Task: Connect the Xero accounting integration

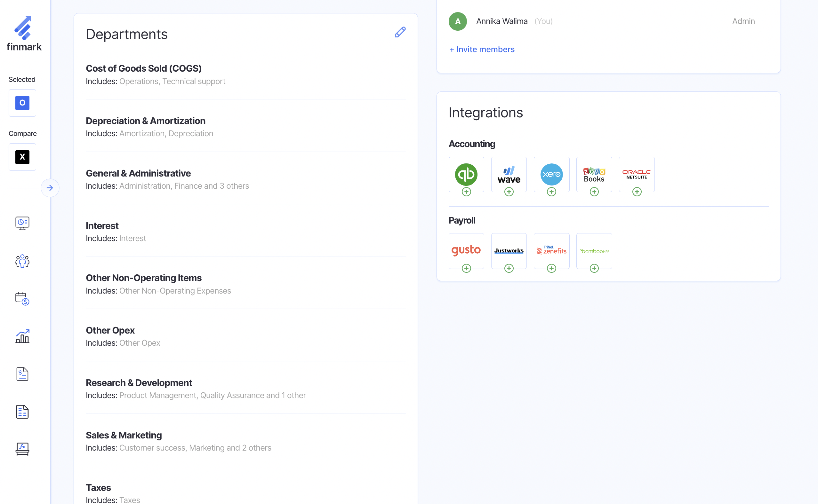Action: point(551,192)
